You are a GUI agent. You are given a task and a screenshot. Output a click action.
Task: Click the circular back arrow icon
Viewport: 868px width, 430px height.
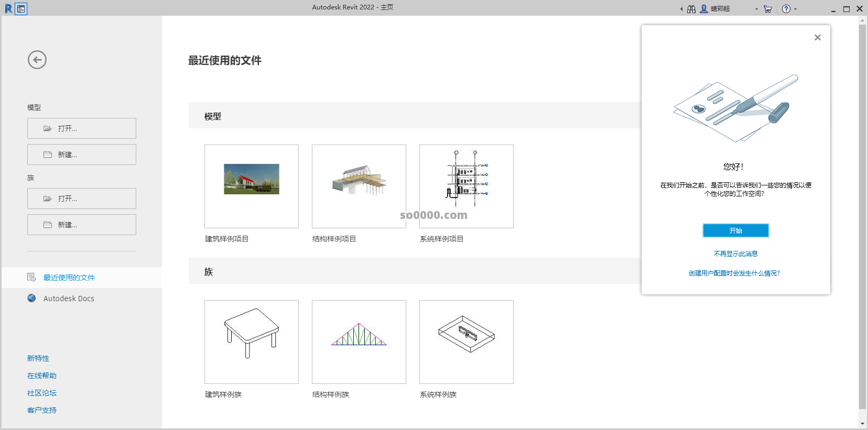37,60
